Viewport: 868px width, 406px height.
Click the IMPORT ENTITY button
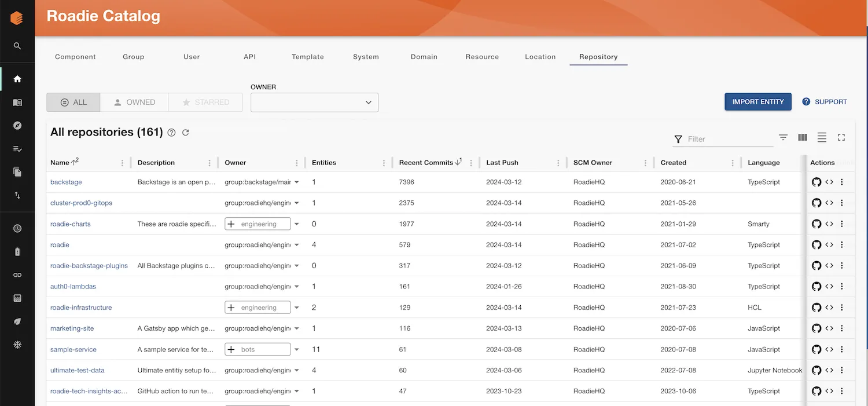757,101
